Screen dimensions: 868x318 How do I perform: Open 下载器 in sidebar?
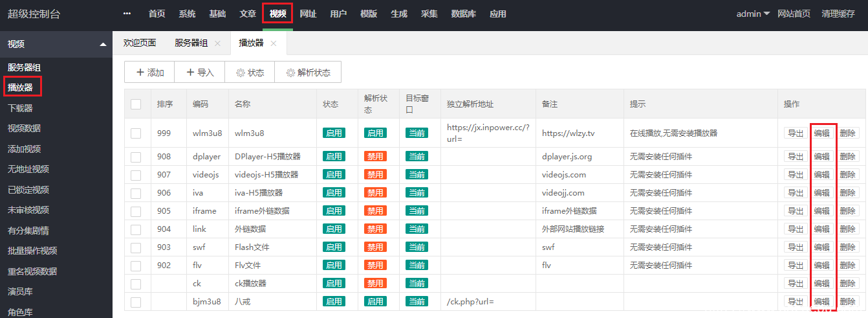[20, 108]
